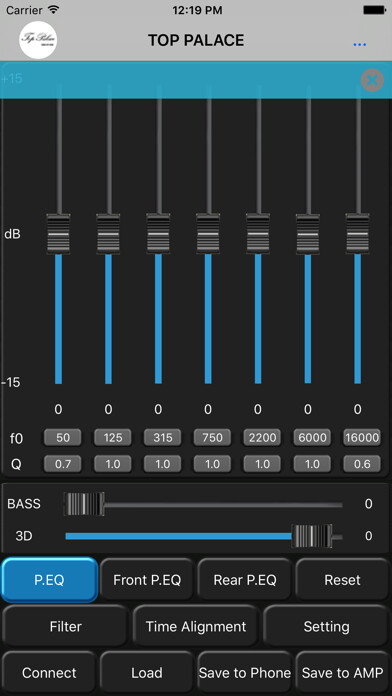Switch to Front P.EQ tab
392x696 pixels.
pos(147,580)
